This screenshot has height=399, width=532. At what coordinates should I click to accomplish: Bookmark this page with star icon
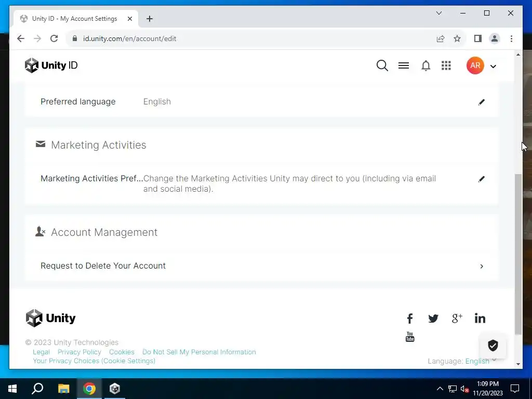point(457,38)
